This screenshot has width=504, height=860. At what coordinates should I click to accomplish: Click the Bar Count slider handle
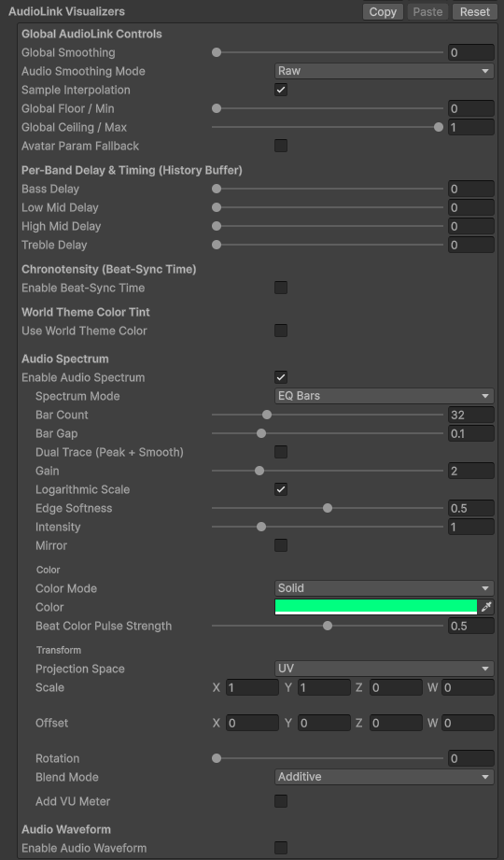(x=267, y=415)
